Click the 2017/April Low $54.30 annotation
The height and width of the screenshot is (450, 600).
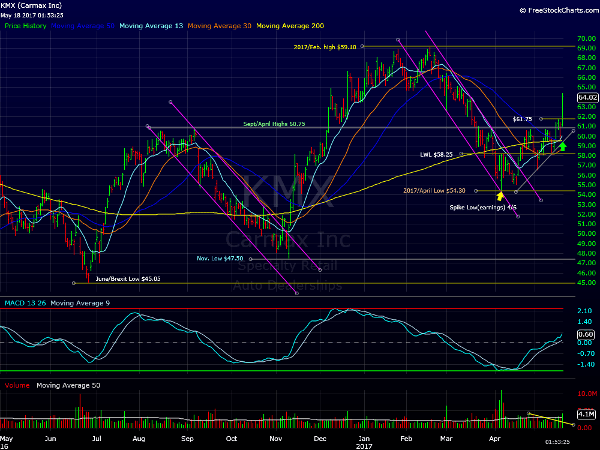click(434, 191)
